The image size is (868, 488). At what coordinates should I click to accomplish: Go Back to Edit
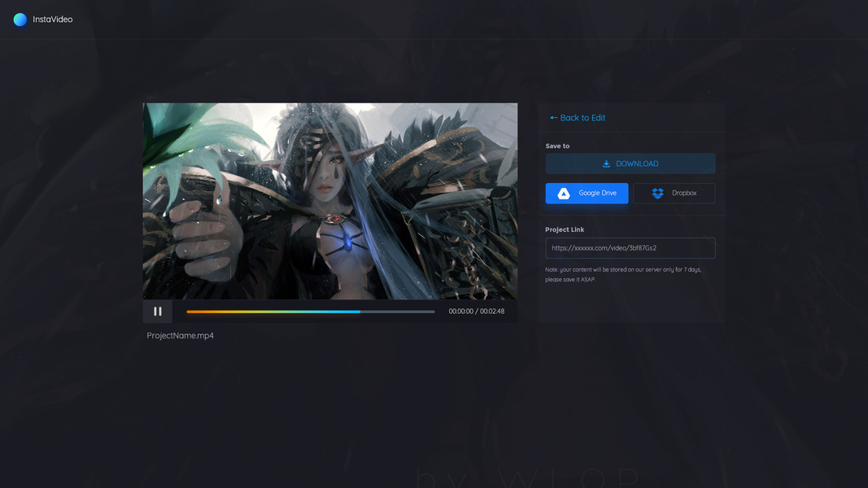(x=578, y=118)
